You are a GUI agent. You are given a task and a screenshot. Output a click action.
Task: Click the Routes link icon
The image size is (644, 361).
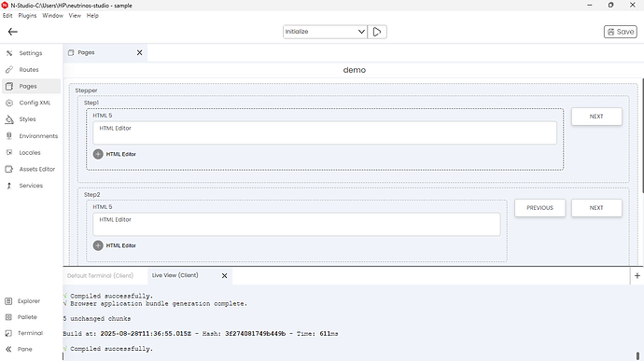pos(9,70)
